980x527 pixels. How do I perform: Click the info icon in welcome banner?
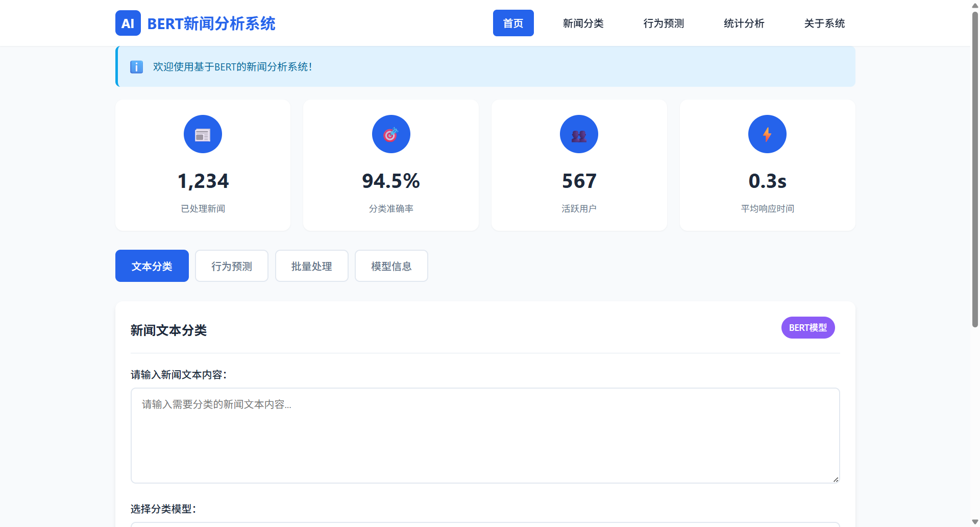coord(136,67)
